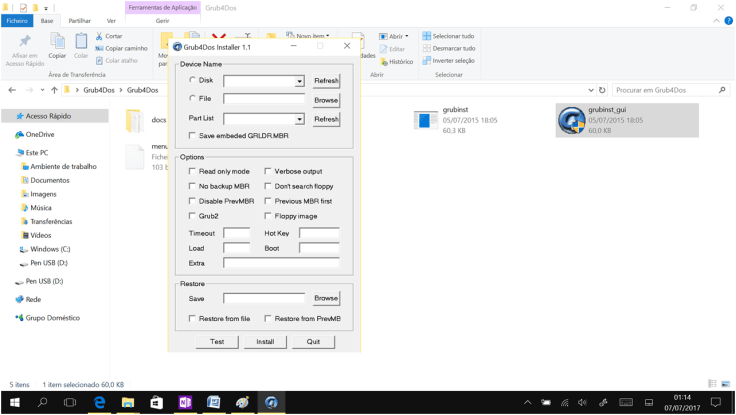Image resolution: width=736 pixels, height=415 pixels.
Task: Click the docs folder icon
Action: click(134, 121)
